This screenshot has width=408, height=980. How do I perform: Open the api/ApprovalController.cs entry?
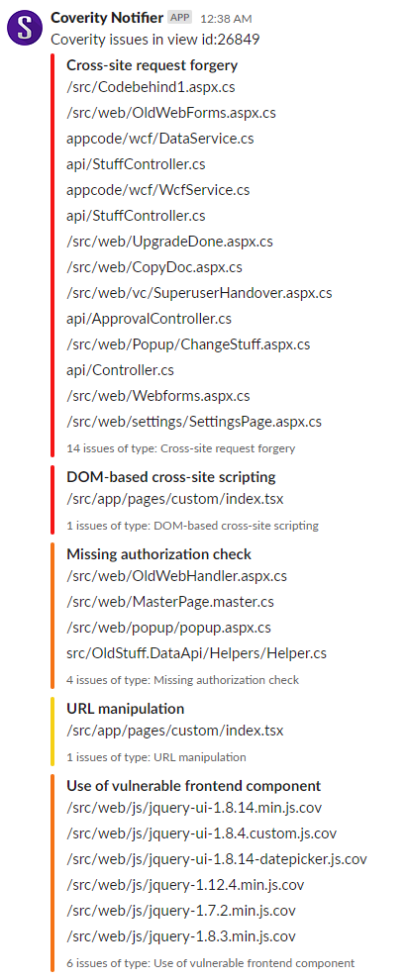[x=149, y=318]
